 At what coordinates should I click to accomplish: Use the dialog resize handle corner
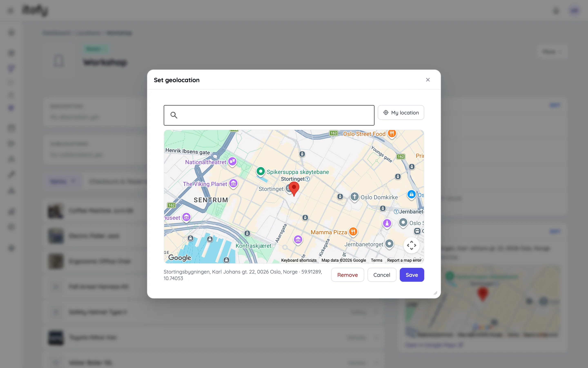[x=435, y=293]
